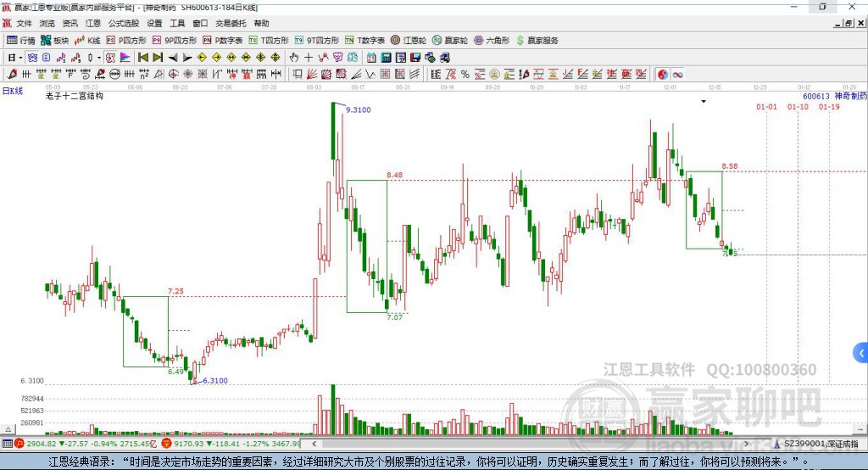
Task: Open the 文件 menu
Action: pos(24,23)
